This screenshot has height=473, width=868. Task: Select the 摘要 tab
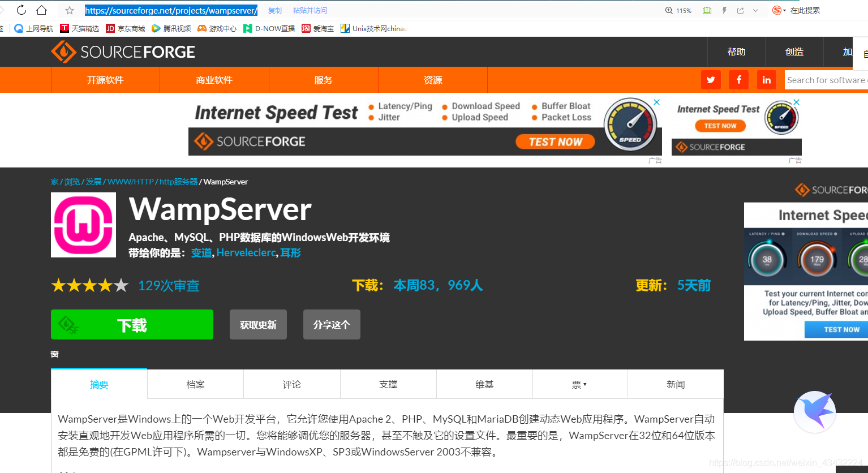[99, 384]
